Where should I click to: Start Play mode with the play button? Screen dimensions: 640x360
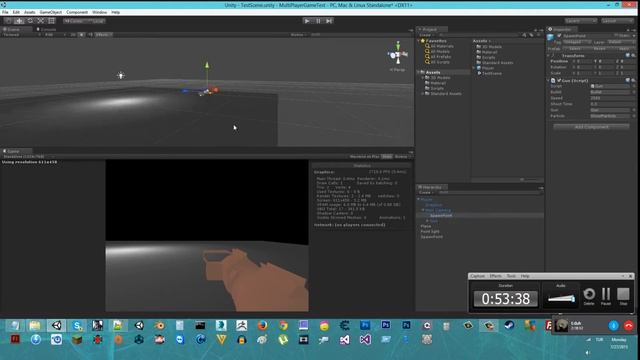[x=307, y=21]
